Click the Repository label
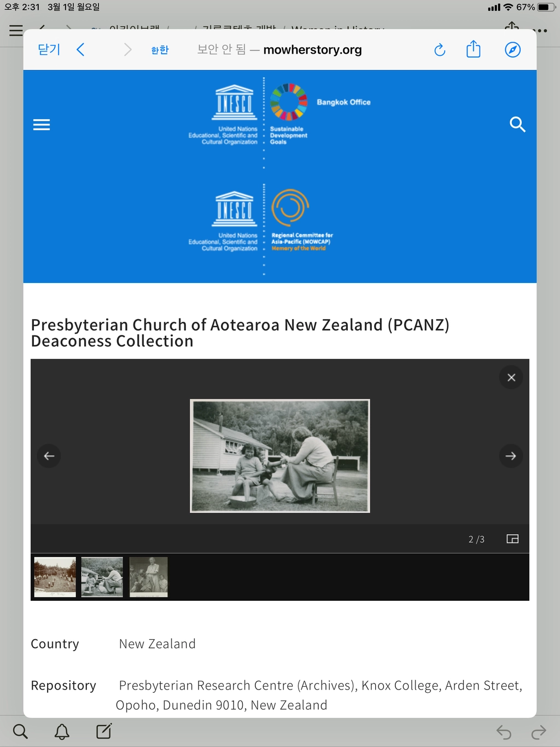The width and height of the screenshot is (560, 747). point(63,686)
